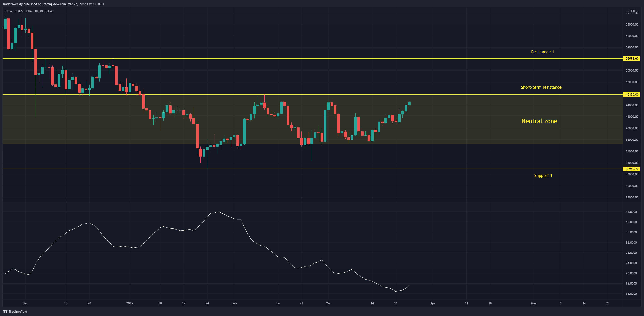Select the Short-term resistance annotation
The width and height of the screenshot is (644, 316).
tap(541, 87)
